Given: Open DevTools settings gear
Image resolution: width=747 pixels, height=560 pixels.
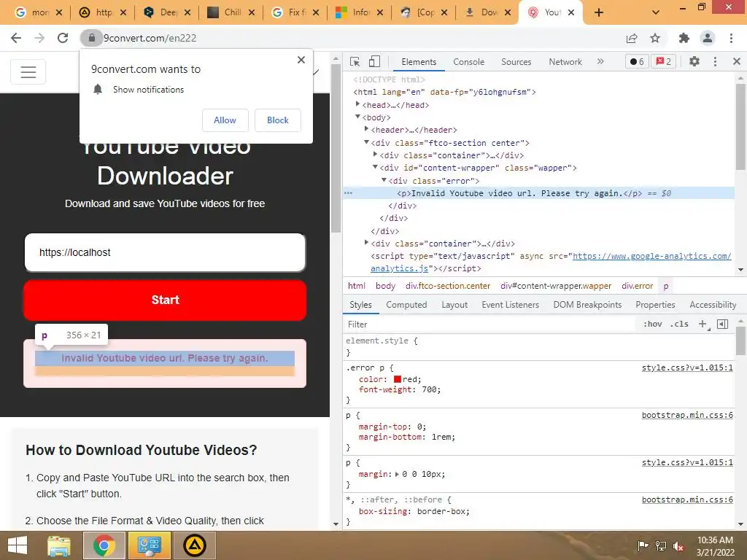Looking at the screenshot, I should (694, 61).
